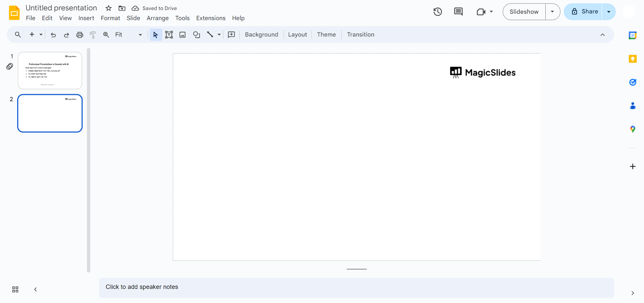
Task: Open the Format menu
Action: coord(110,18)
